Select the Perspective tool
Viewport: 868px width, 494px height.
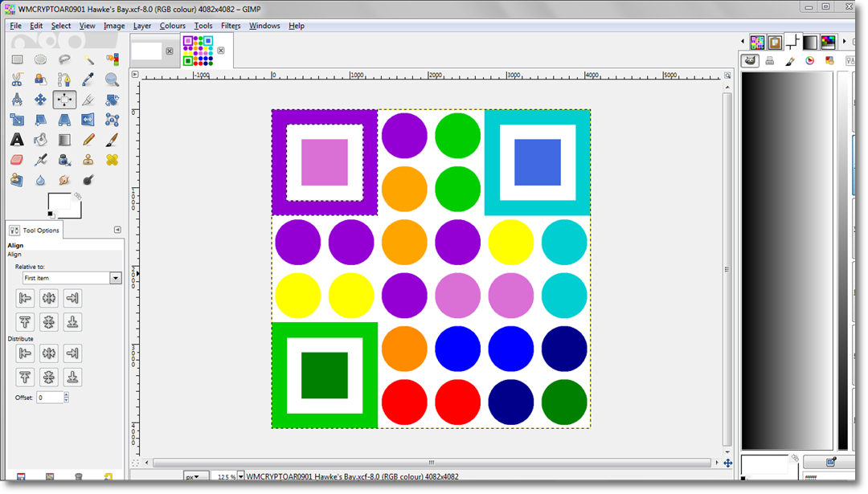pos(64,120)
